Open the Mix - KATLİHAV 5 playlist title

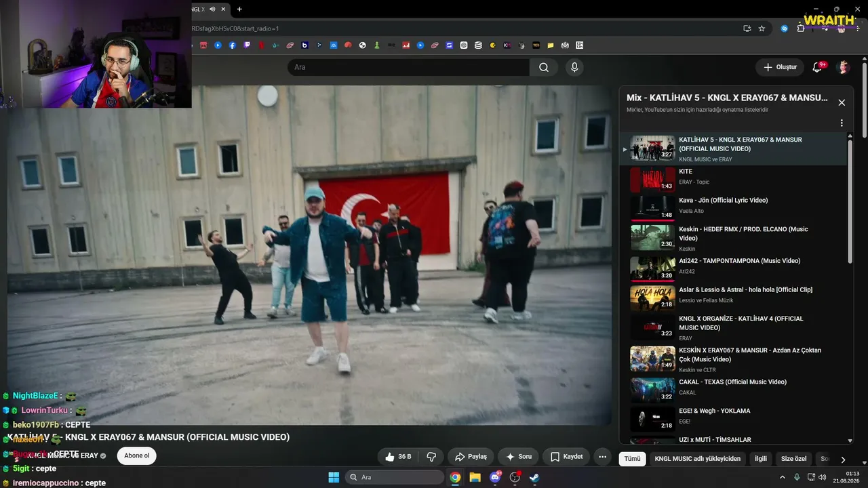tap(727, 98)
